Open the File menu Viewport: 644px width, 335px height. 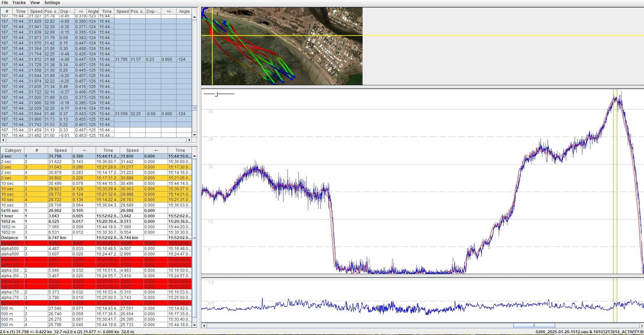(x=5, y=3)
